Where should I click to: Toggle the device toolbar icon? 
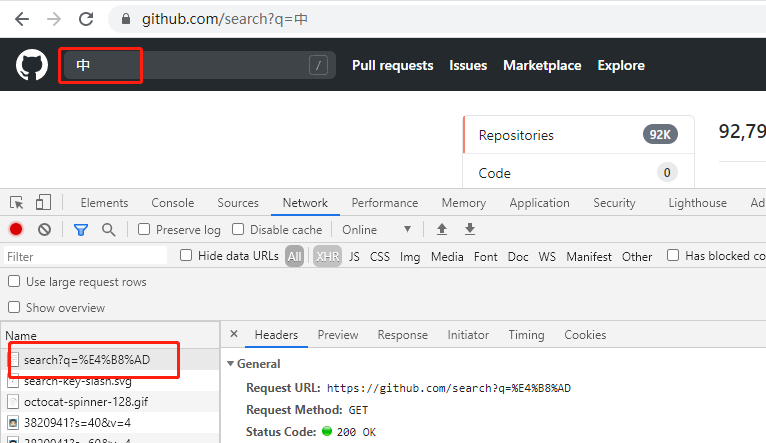(x=43, y=202)
